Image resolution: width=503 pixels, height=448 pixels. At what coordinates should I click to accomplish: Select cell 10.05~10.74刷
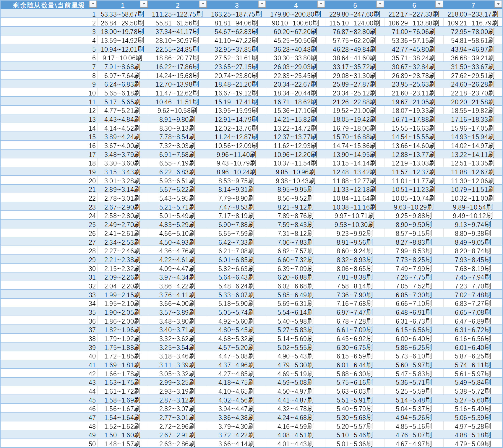(414, 198)
